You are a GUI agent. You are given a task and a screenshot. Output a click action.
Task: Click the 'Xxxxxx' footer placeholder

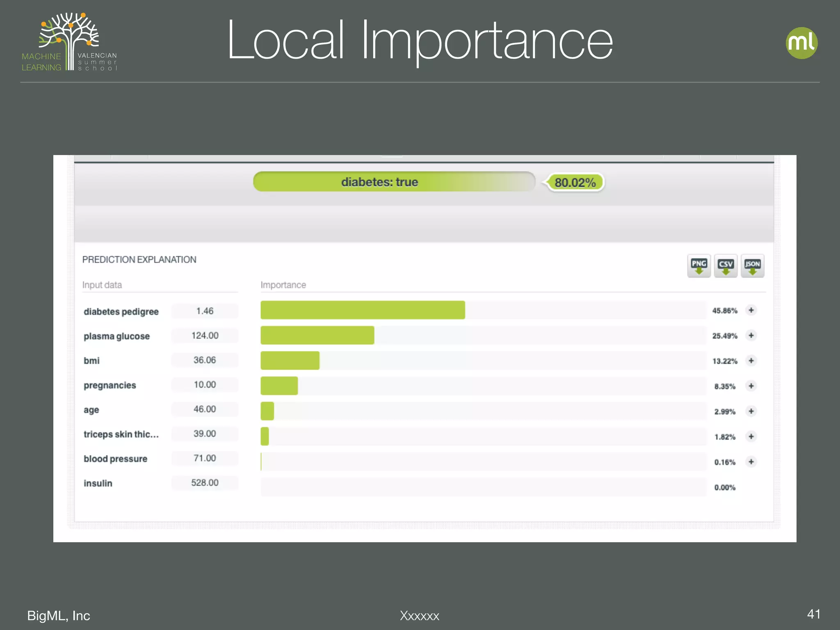coord(420,616)
